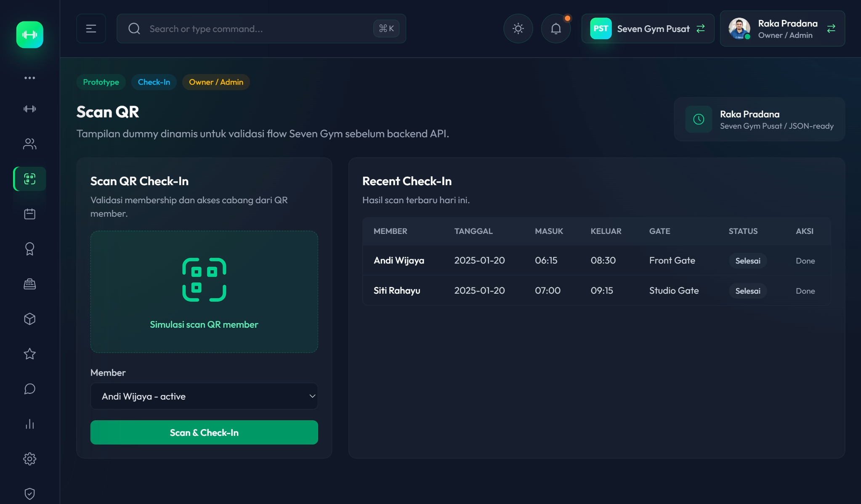The height and width of the screenshot is (504, 861).
Task: Open the box package sidebar icon
Action: 29,319
